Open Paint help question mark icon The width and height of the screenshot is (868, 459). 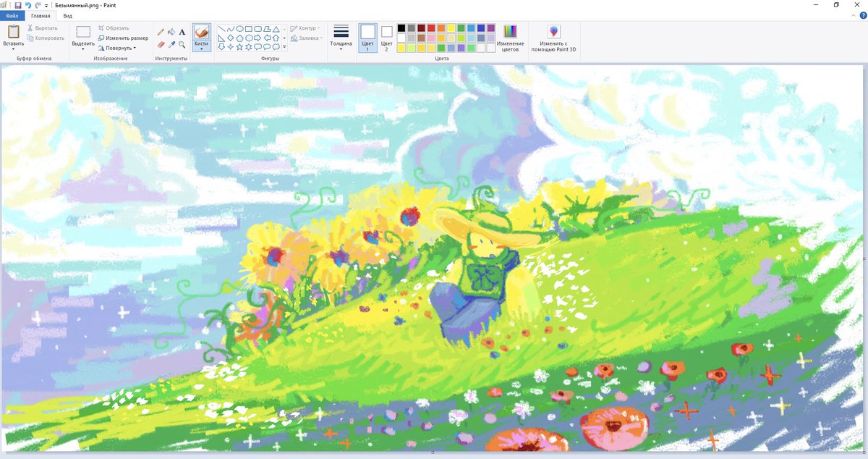862,15
